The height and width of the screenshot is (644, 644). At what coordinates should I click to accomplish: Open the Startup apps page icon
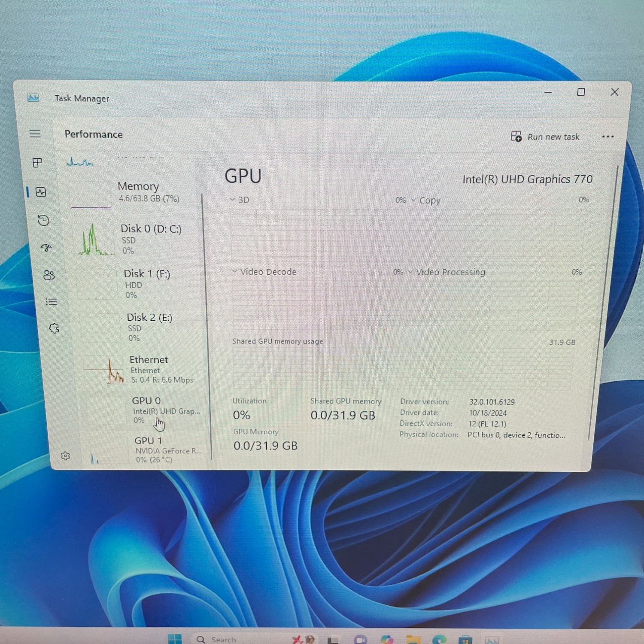pyautogui.click(x=46, y=248)
